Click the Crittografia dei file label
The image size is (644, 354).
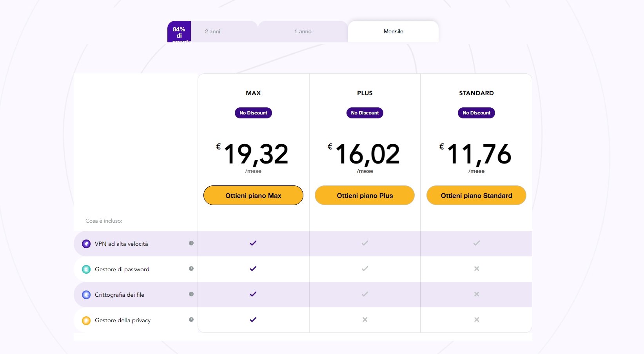(120, 295)
